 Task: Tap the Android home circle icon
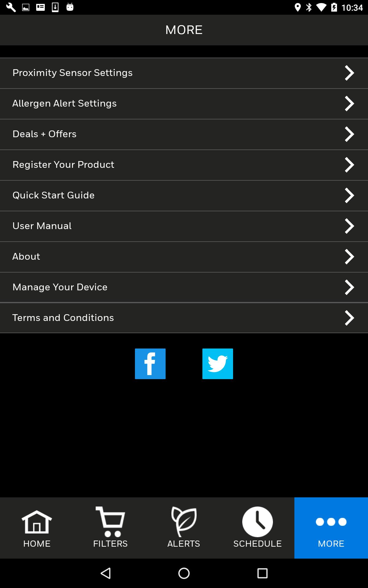[184, 573]
